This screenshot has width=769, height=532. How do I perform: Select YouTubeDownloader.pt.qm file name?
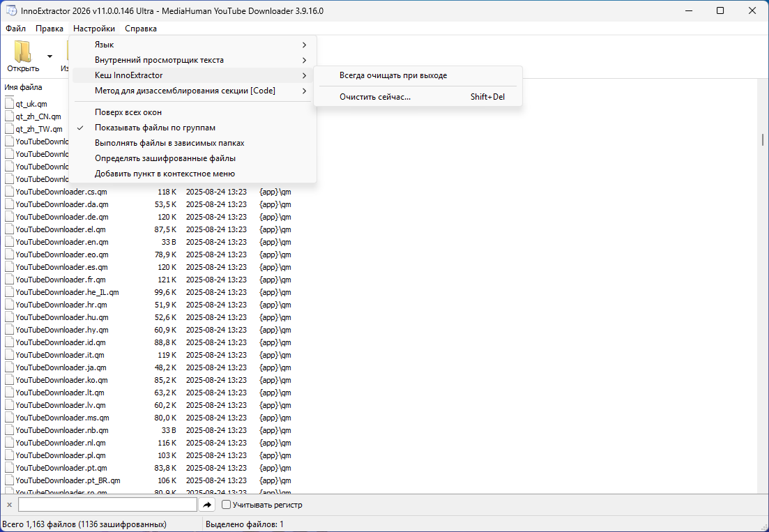[61, 468]
